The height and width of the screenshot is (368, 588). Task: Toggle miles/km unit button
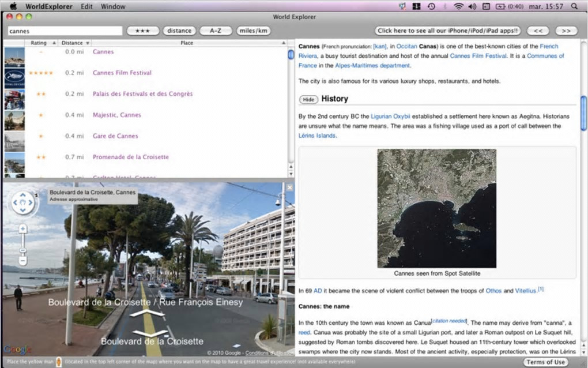coord(253,31)
